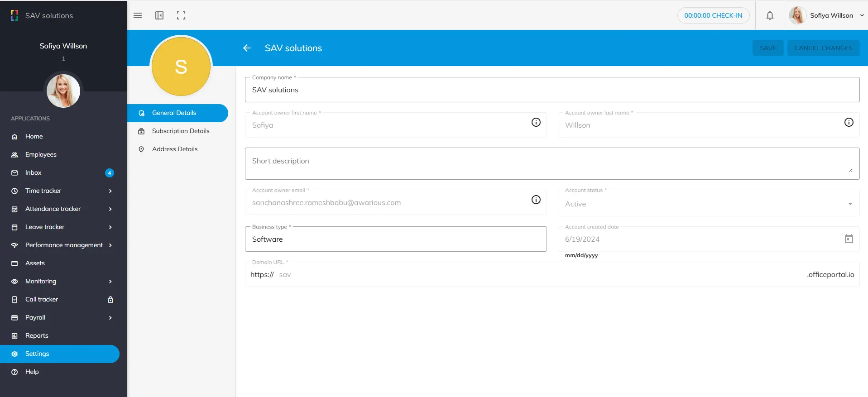Click info icon for account owner last name

point(849,122)
